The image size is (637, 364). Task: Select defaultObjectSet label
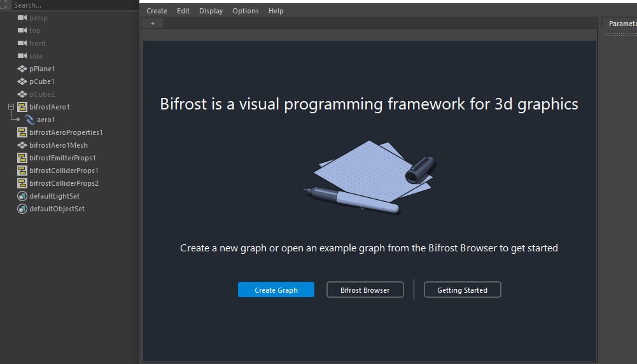click(57, 209)
